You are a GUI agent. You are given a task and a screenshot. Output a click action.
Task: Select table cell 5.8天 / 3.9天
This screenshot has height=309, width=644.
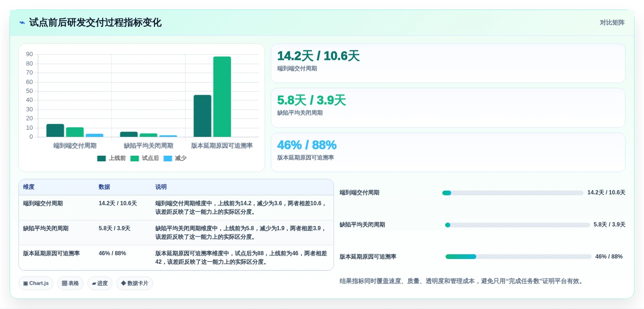click(x=114, y=228)
